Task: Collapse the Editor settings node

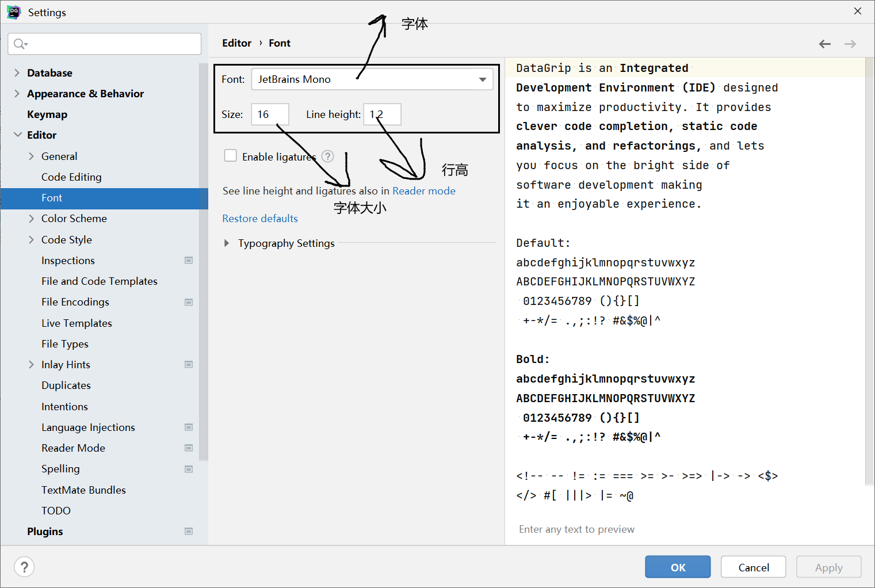Action: 17,135
